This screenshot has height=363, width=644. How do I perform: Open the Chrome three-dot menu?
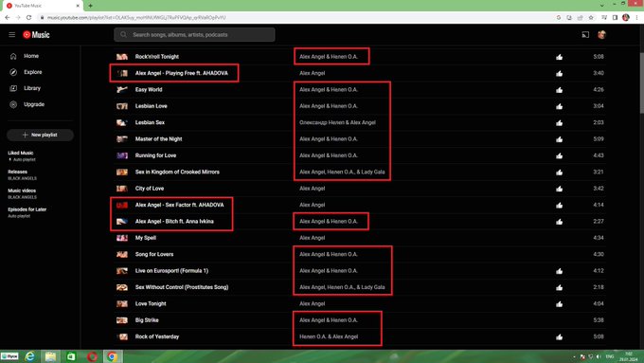point(637,17)
